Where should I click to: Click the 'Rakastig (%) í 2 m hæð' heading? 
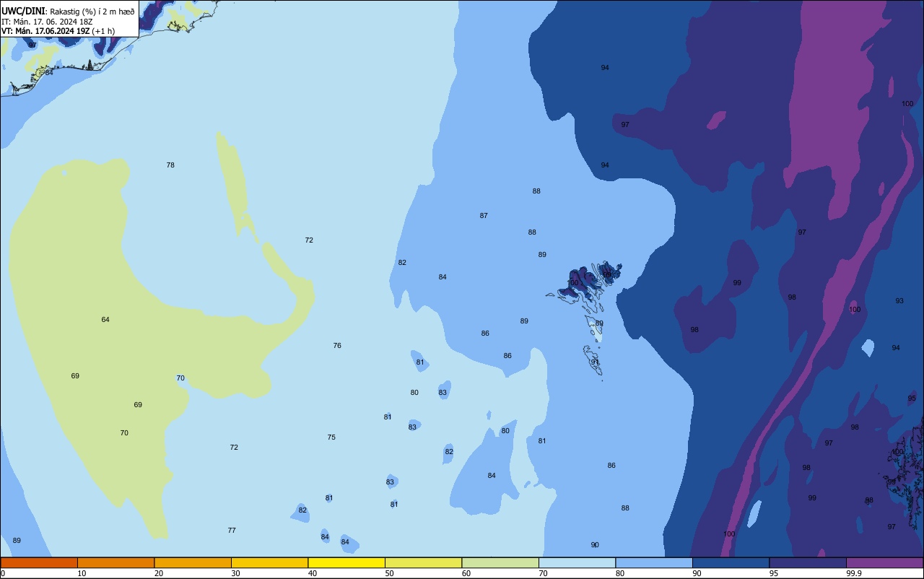pyautogui.click(x=92, y=12)
